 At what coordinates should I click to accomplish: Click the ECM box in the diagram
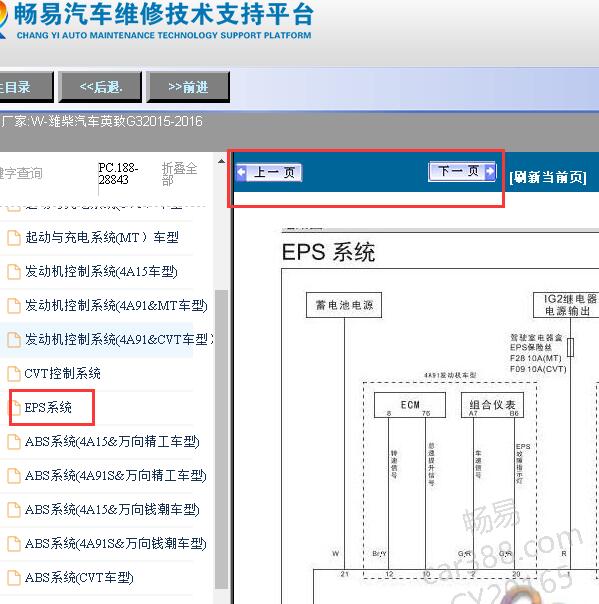[410, 405]
